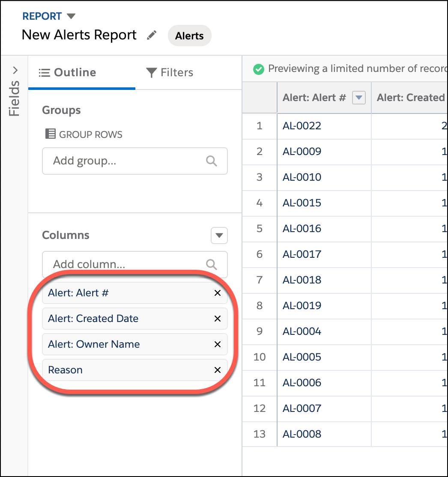Screen dimensions: 448x477
Task: Open alert record AL-0018
Action: [302, 280]
